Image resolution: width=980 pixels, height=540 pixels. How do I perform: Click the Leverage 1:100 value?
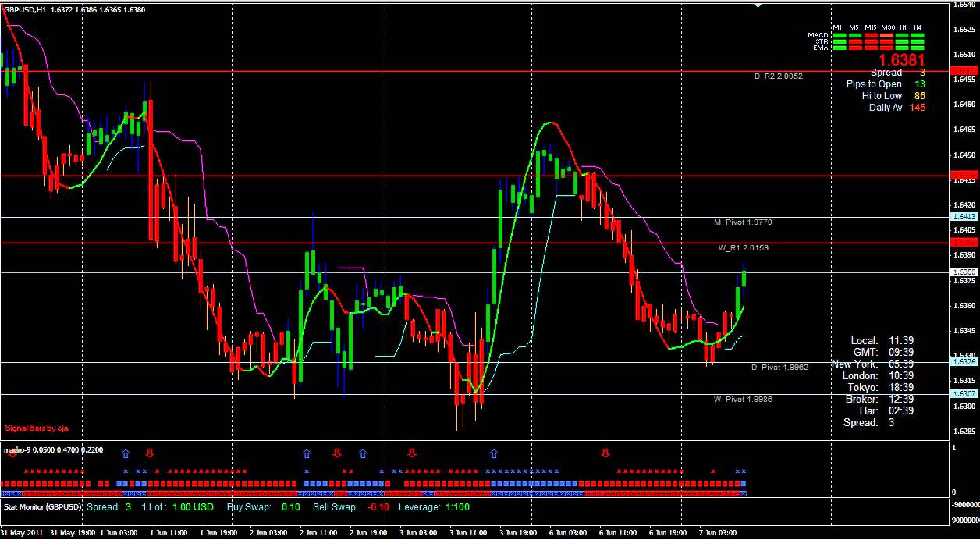458,506
